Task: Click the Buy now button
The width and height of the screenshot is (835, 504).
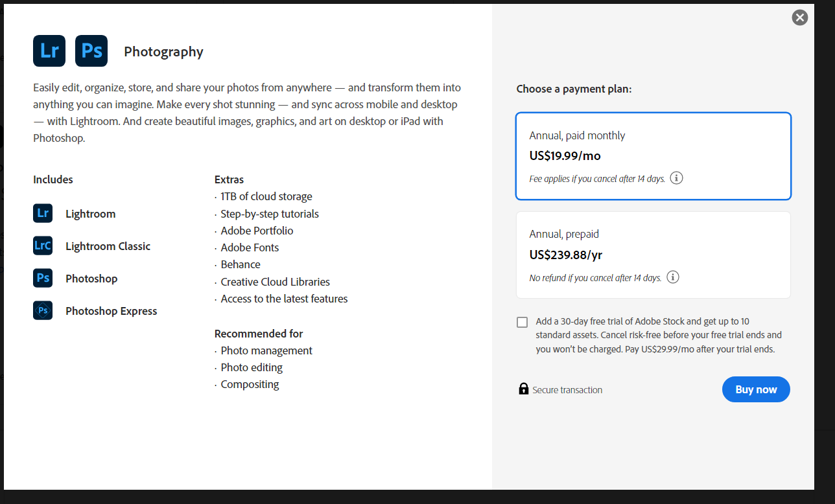Action: (755, 389)
